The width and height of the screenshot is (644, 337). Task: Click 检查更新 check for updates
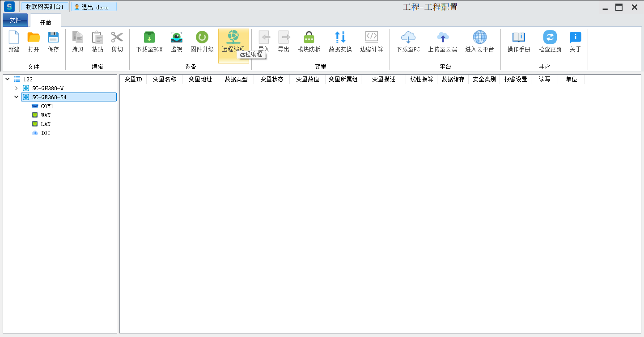click(550, 38)
